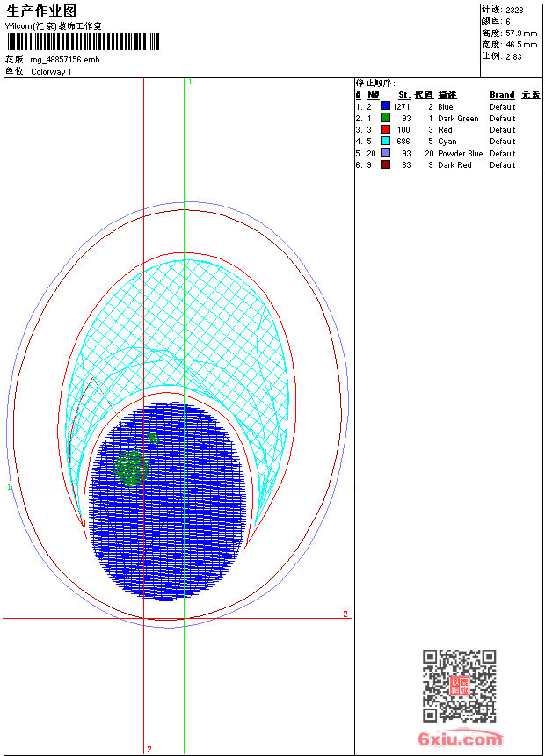Click the red marker 2 at bottom of design
This screenshot has width=545, height=756.
pyautogui.click(x=149, y=749)
